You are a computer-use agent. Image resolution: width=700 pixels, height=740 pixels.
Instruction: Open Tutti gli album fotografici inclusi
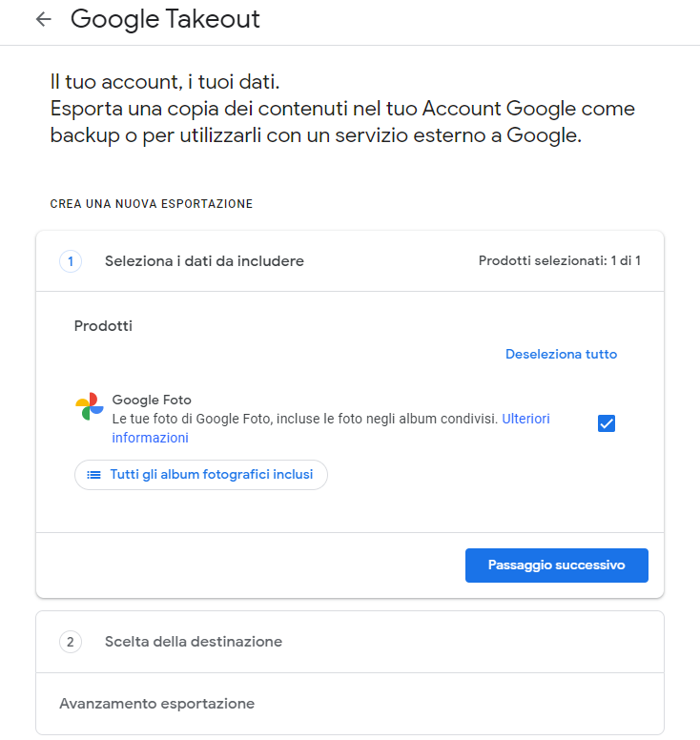point(201,475)
